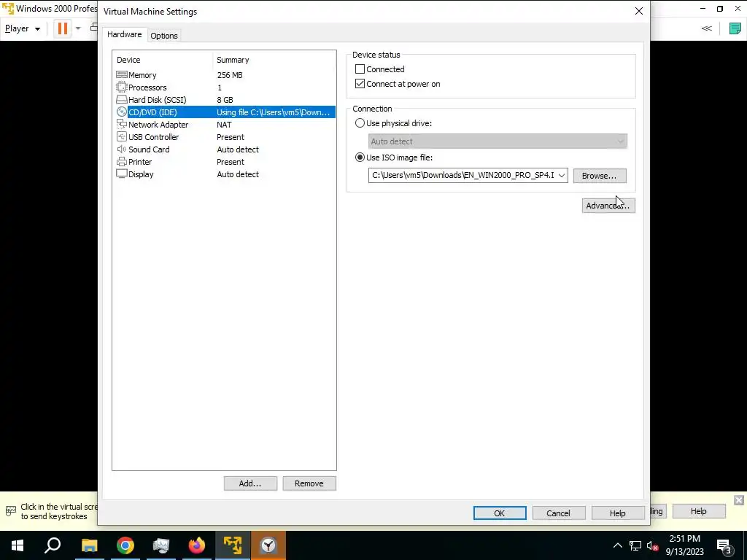Click the NAT network summary
Viewport: 747px width, 560px height.
[224, 124]
